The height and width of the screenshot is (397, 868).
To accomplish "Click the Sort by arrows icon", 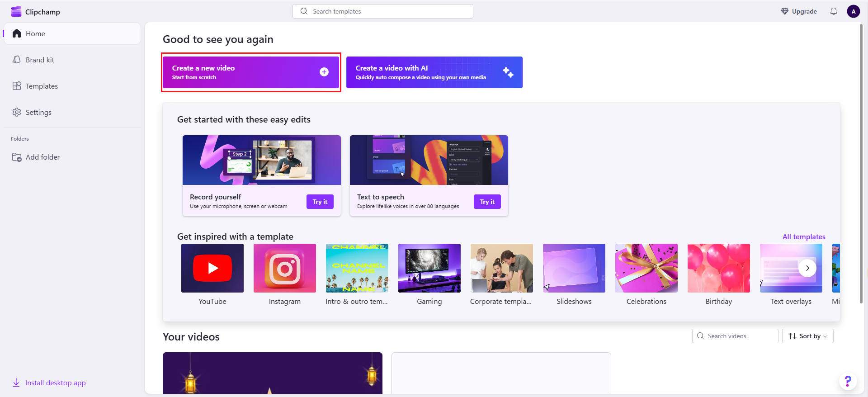I will 793,336.
